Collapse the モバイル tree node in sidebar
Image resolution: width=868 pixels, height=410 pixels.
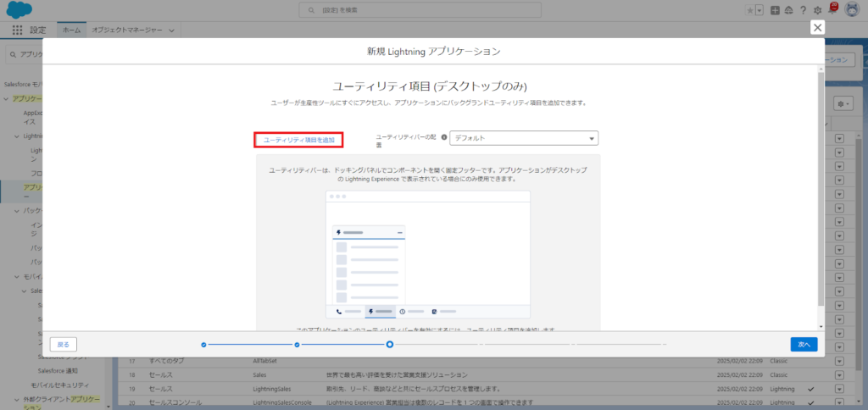tap(15, 276)
